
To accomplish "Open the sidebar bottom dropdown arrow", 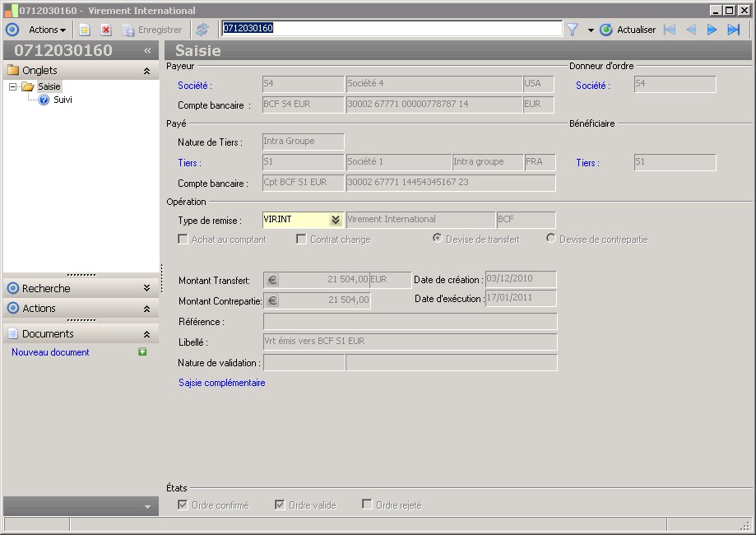I will click(x=147, y=507).
